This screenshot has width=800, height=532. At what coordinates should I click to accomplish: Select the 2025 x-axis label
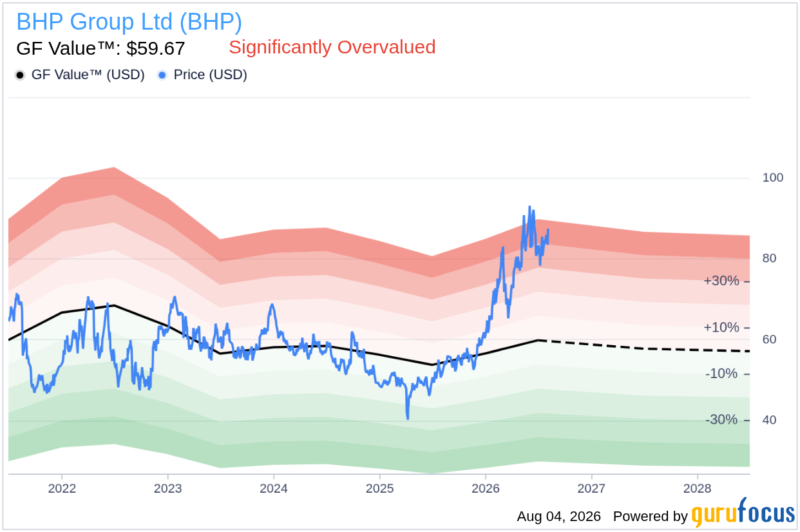[379, 488]
